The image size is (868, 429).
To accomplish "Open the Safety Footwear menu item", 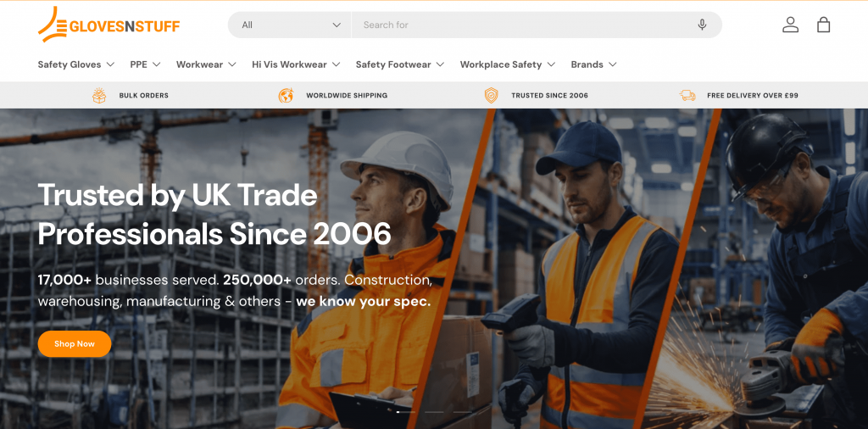I will click(x=400, y=64).
